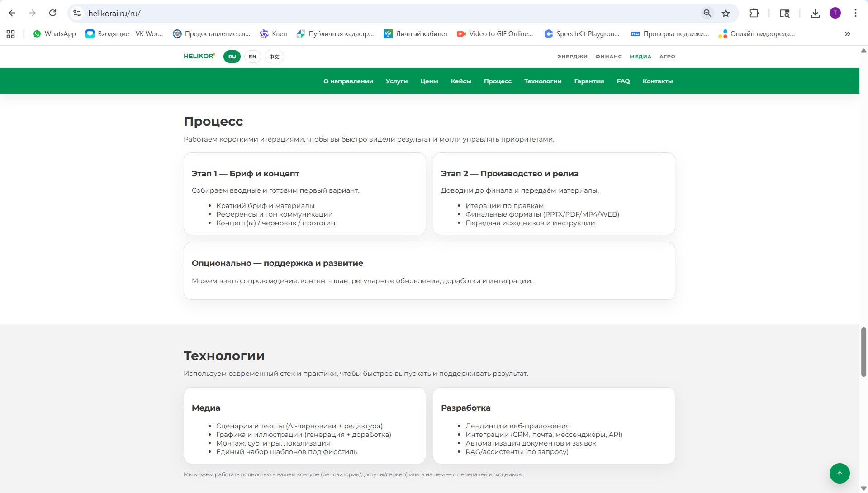Go to Цены in green nav
Viewport: 868px width, 493px height.
point(429,81)
